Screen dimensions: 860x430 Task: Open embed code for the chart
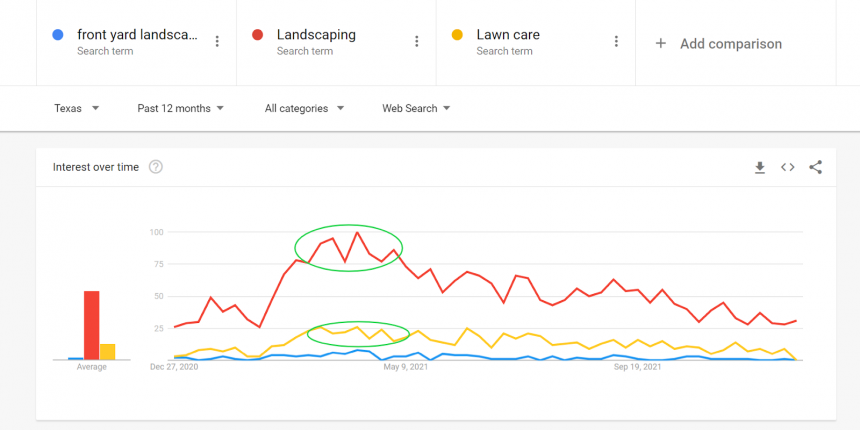[788, 167]
